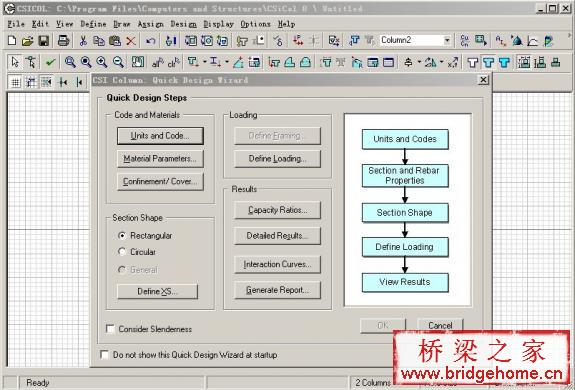
Task: Click the Define XS button
Action: pyautogui.click(x=157, y=291)
